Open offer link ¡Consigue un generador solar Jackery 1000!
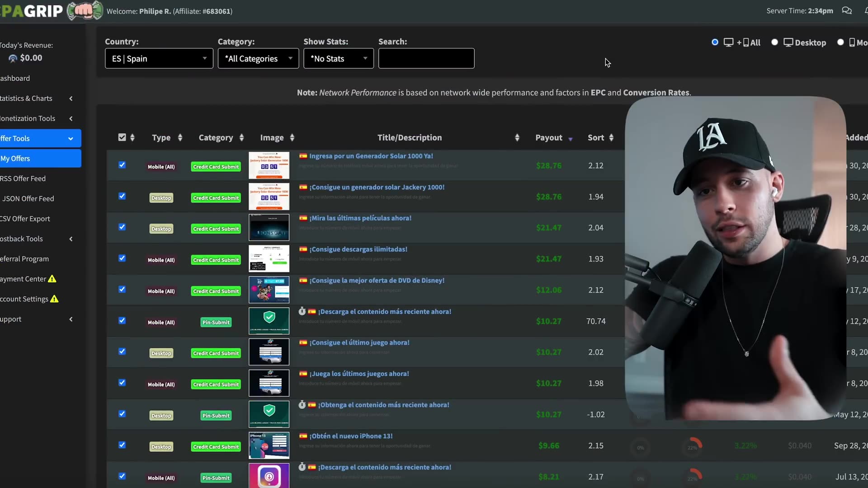Image resolution: width=868 pixels, height=488 pixels. coord(377,187)
